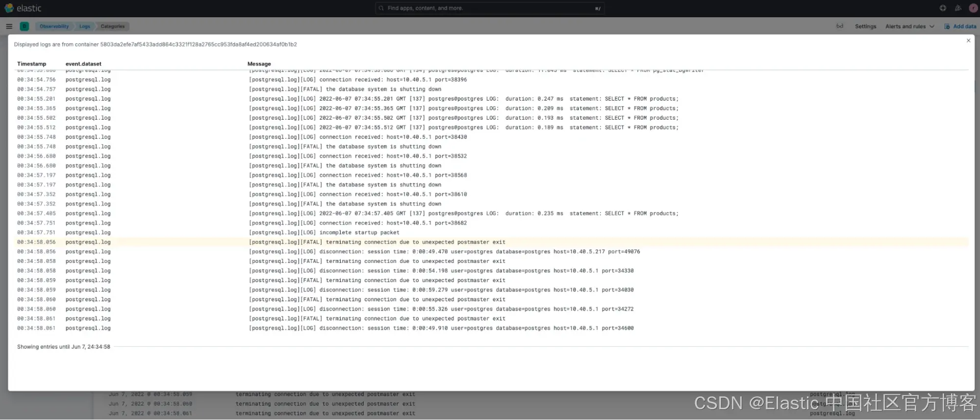Select the incomplete startup packet message
This screenshot has width=980, height=420.
click(x=324, y=233)
